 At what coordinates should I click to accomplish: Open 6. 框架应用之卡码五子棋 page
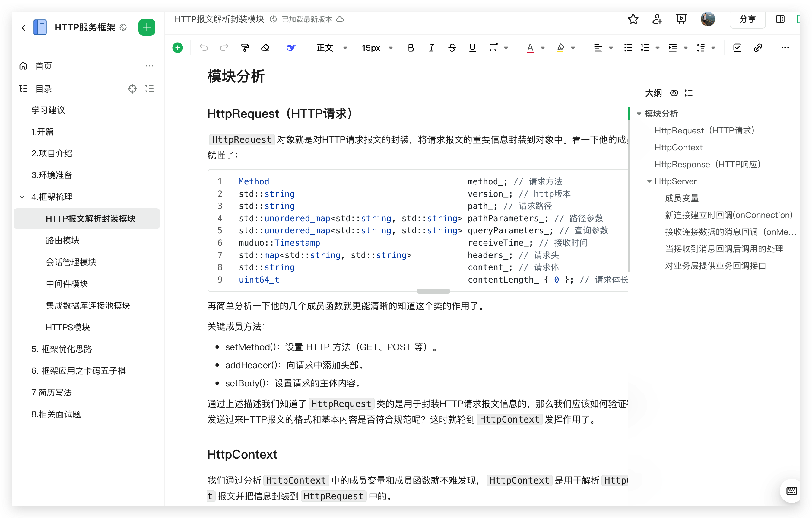pyautogui.click(x=78, y=371)
